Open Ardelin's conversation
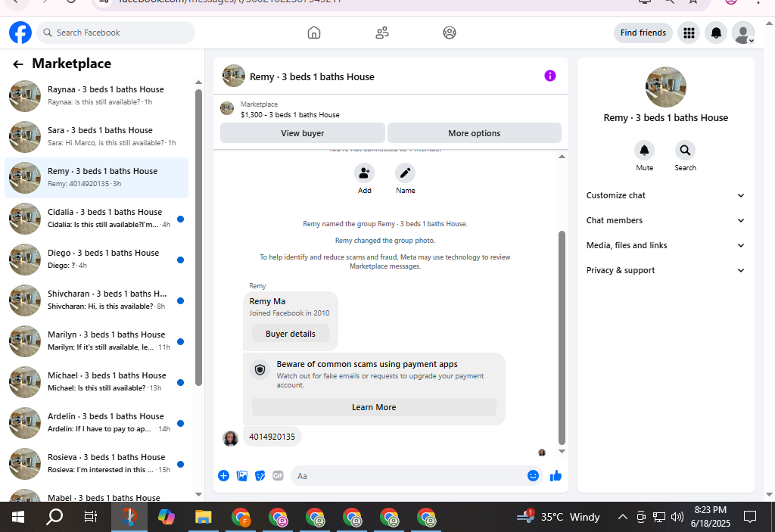 click(x=97, y=423)
